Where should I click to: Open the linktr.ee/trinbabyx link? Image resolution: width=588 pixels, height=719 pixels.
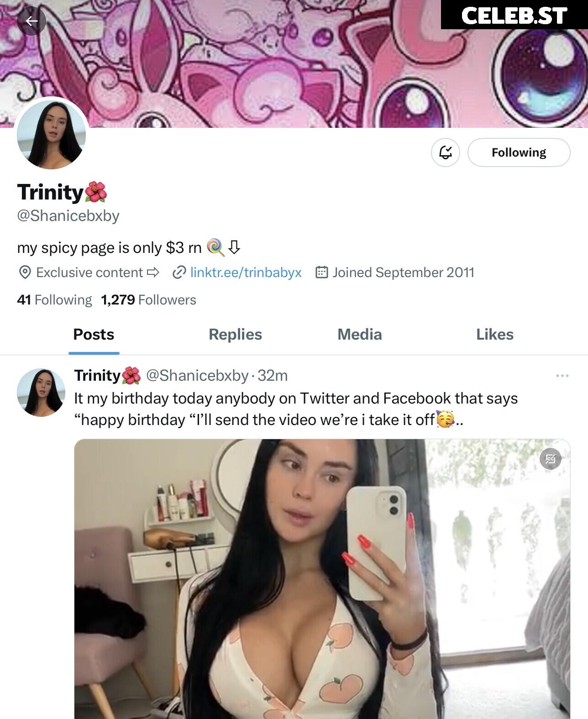pyautogui.click(x=246, y=273)
